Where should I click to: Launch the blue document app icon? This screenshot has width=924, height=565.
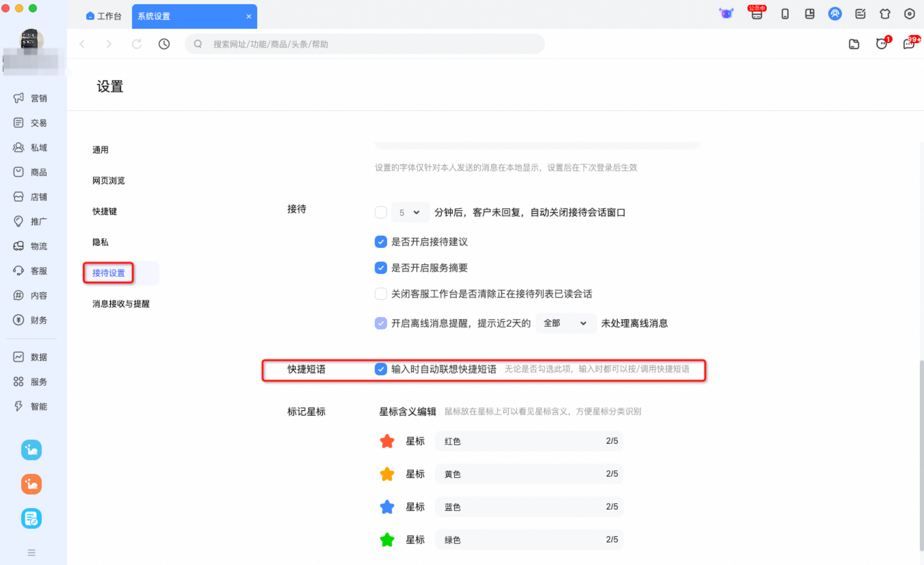pos(32,518)
